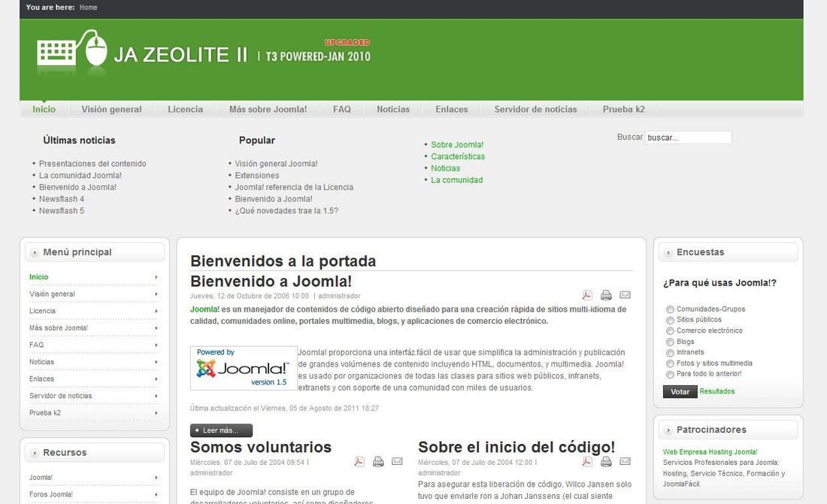Open Características green link

coord(458,156)
